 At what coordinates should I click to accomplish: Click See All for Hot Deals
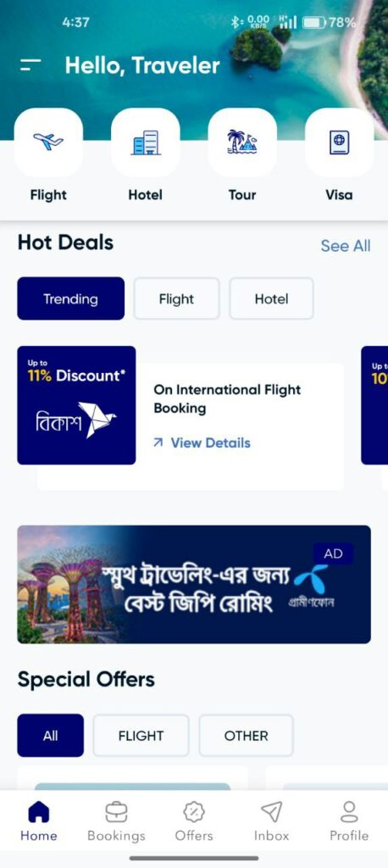point(346,246)
